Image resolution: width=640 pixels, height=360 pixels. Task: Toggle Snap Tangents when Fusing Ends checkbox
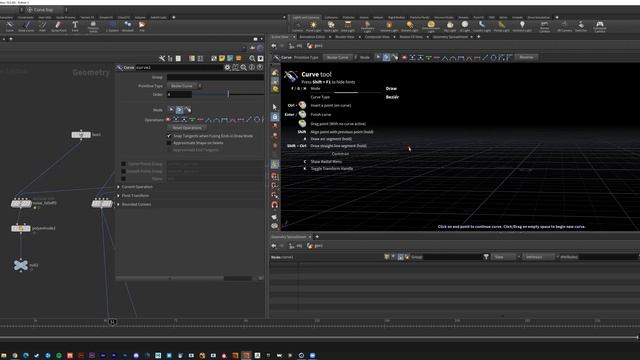(169, 136)
